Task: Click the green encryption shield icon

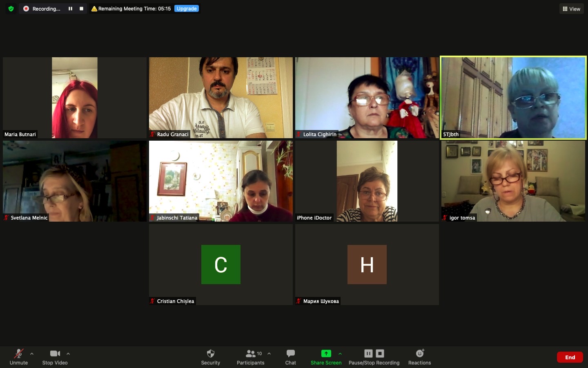Action: [11, 9]
